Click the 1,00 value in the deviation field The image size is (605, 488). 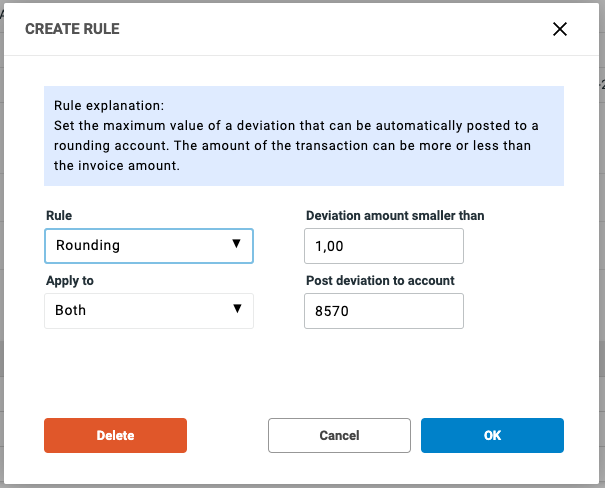pos(330,246)
